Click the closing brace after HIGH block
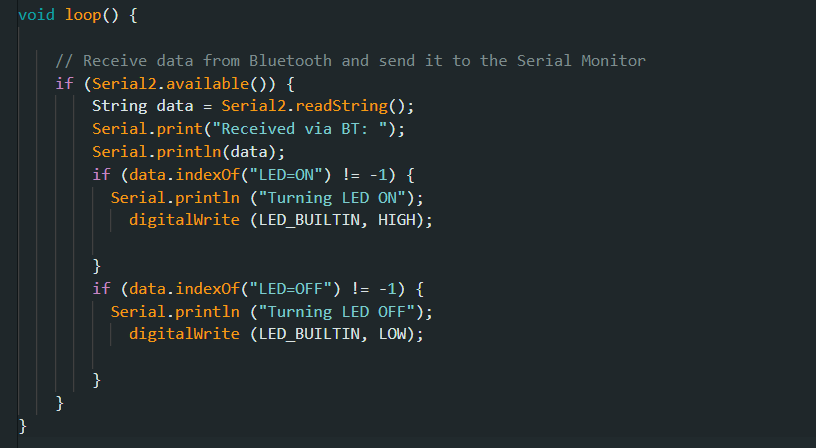The image size is (816, 448). (x=96, y=266)
